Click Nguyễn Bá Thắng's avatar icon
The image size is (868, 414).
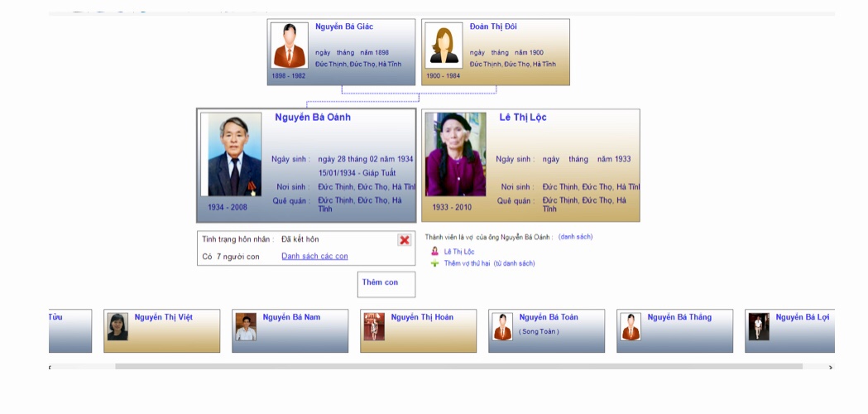point(631,327)
